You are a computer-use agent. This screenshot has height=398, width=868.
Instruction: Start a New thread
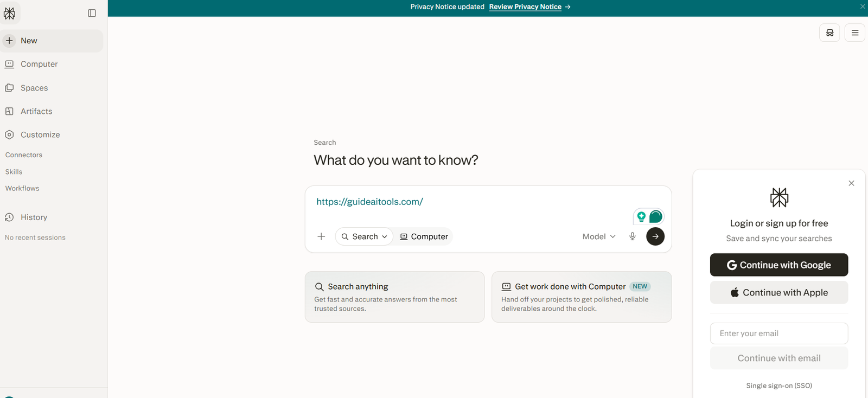(52, 41)
